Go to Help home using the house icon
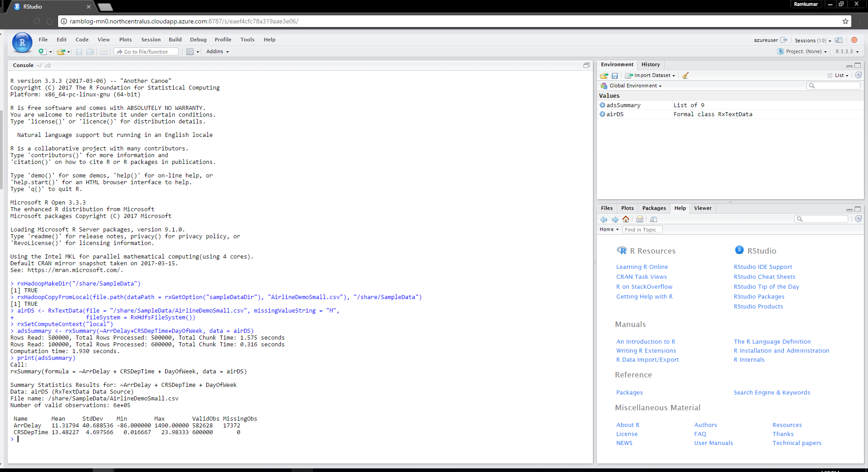Screen dimensions: 868x472 626,219
